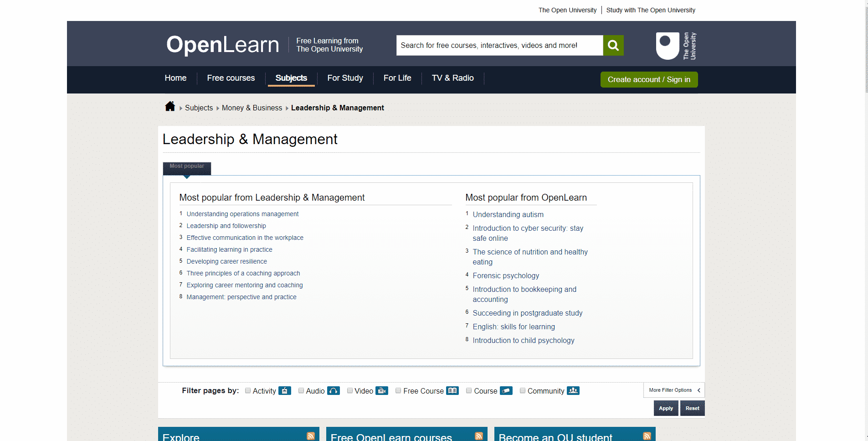Viewport: 868px width, 441px height.
Task: Click the Apply filter button
Action: pos(666,408)
